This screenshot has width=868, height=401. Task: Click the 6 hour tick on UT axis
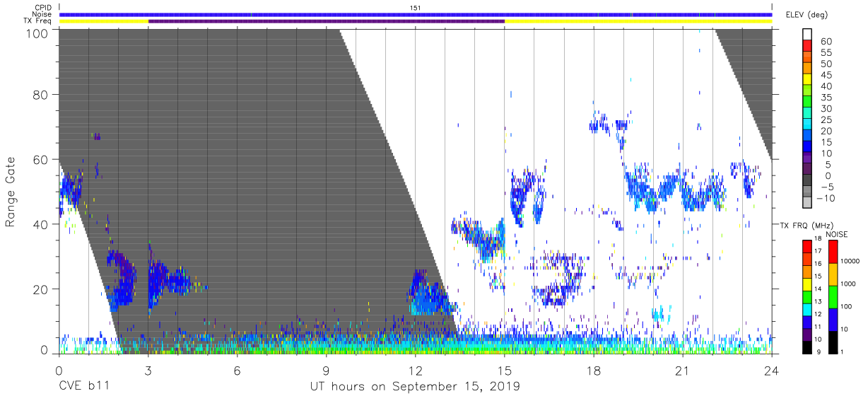tap(237, 369)
